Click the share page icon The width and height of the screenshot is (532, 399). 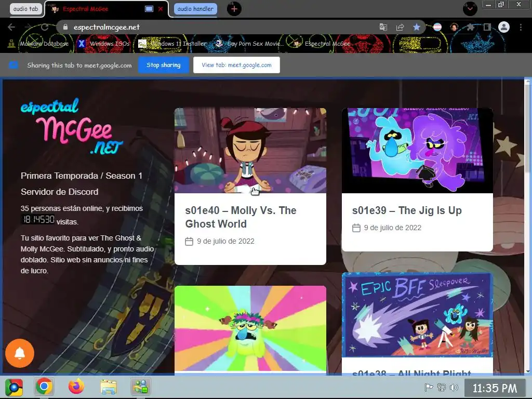click(x=400, y=27)
